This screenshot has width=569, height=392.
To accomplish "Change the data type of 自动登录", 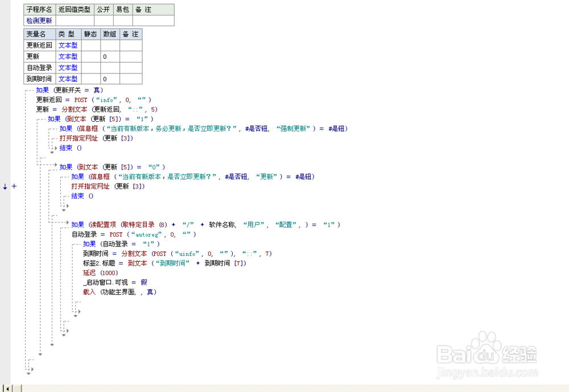I will click(67, 67).
